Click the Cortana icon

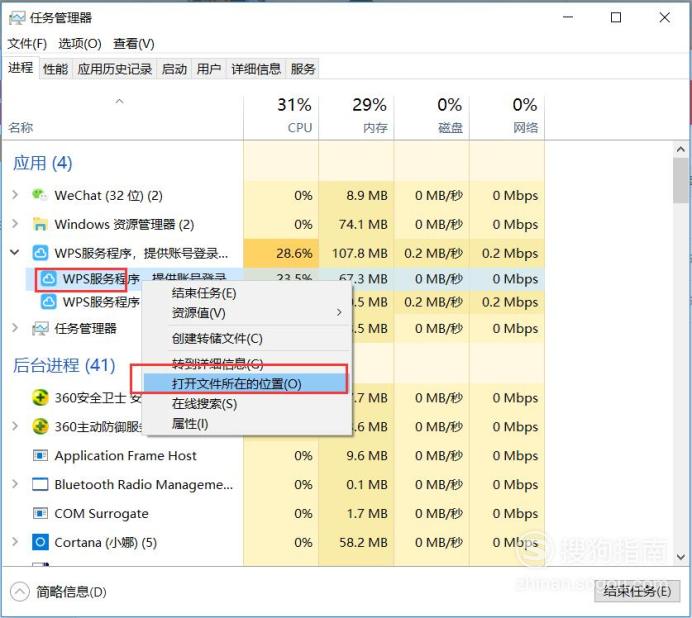coord(40,542)
